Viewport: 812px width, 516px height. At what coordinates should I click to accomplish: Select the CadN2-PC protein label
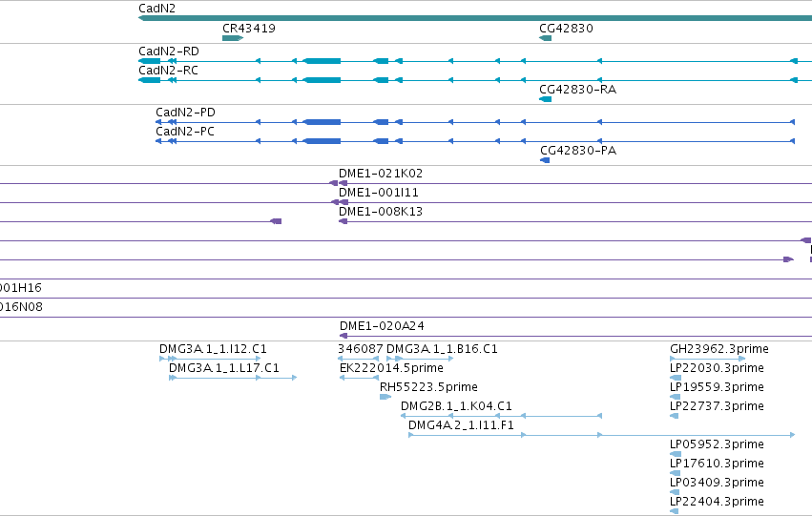click(185, 131)
